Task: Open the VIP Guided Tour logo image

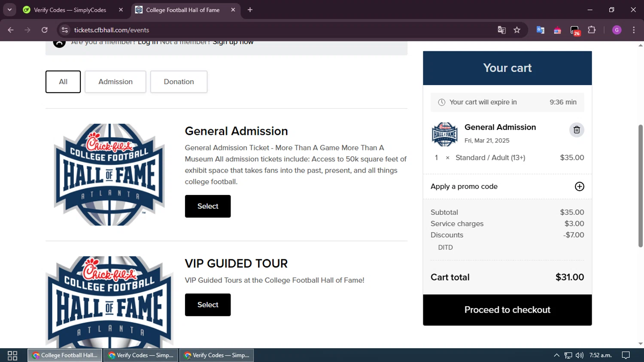Action: pos(109,302)
